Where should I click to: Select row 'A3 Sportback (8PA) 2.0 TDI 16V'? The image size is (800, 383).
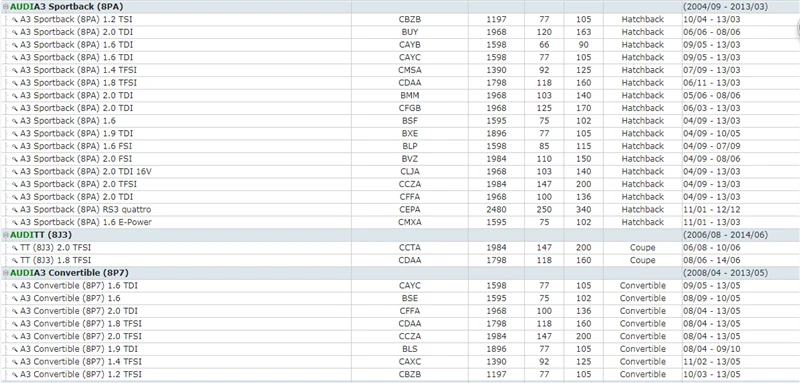click(400, 172)
